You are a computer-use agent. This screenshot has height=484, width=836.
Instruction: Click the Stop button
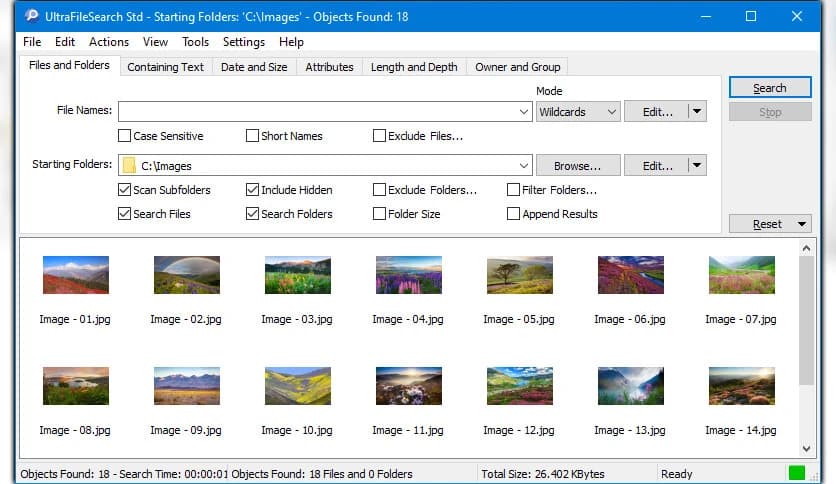(770, 112)
